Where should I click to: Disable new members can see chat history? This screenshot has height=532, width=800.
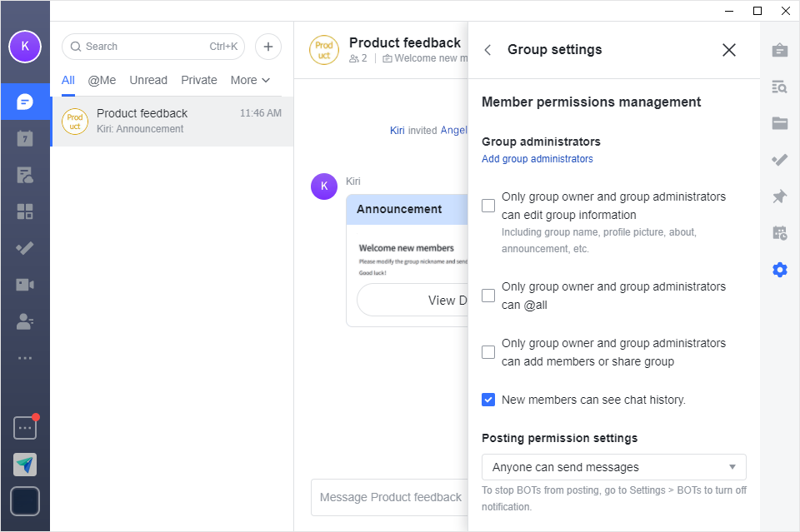tap(488, 400)
